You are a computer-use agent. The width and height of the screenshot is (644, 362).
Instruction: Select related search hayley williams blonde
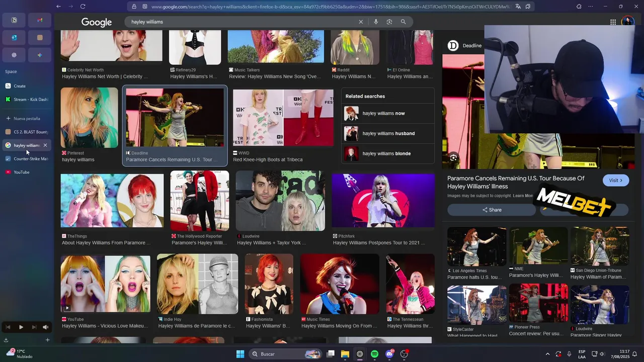pyautogui.click(x=388, y=154)
